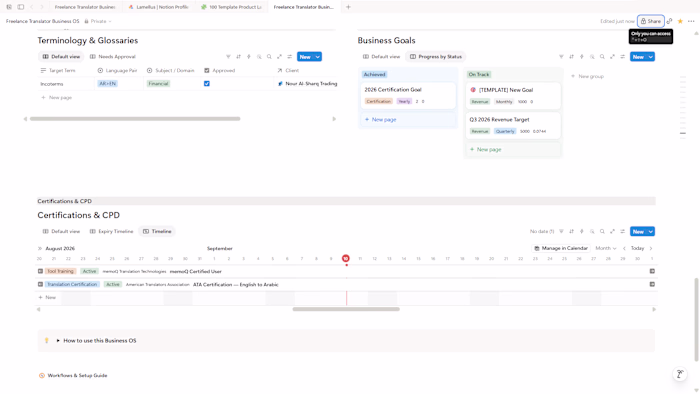Copy the page link icon
Image resolution: width=700 pixels, height=394 pixels.
[x=669, y=21]
